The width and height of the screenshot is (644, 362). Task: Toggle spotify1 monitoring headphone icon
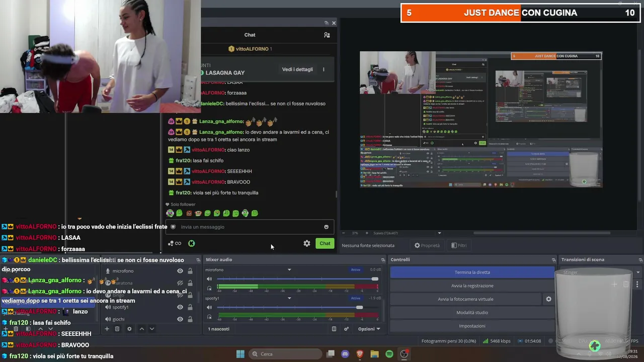point(209,317)
